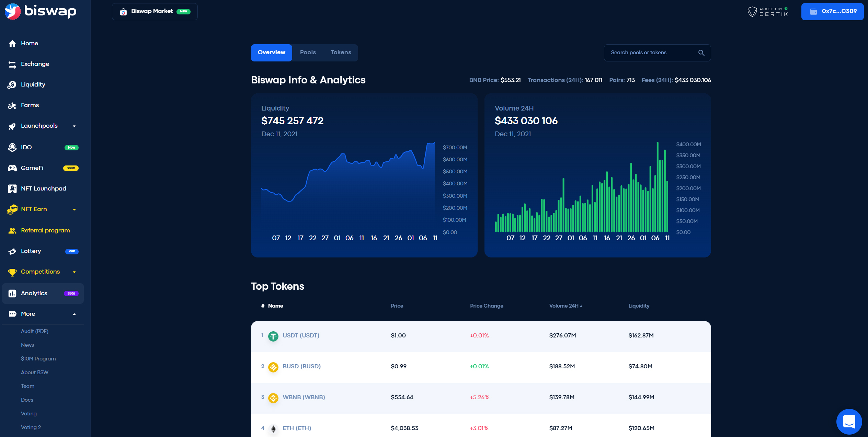
Task: Click the IDO New badge
Action: pos(71,148)
